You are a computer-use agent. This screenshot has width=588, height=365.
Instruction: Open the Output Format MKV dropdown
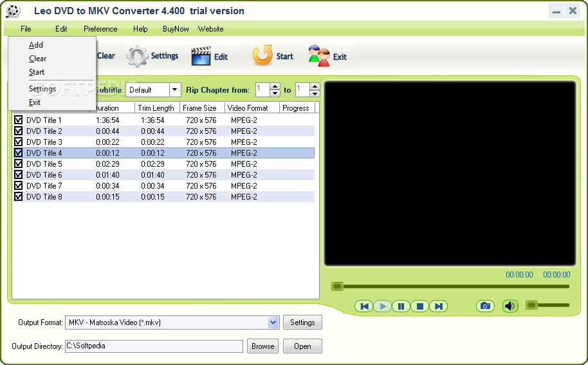coord(273,323)
